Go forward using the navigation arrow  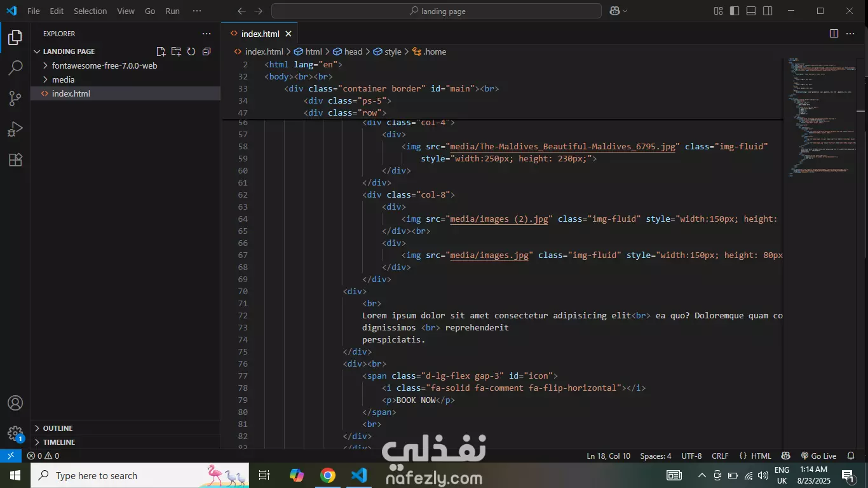258,11
